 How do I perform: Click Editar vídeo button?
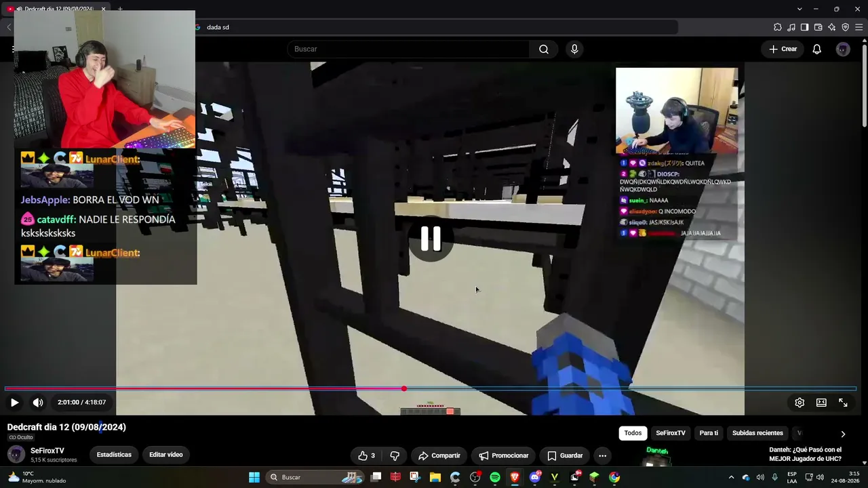tap(165, 455)
